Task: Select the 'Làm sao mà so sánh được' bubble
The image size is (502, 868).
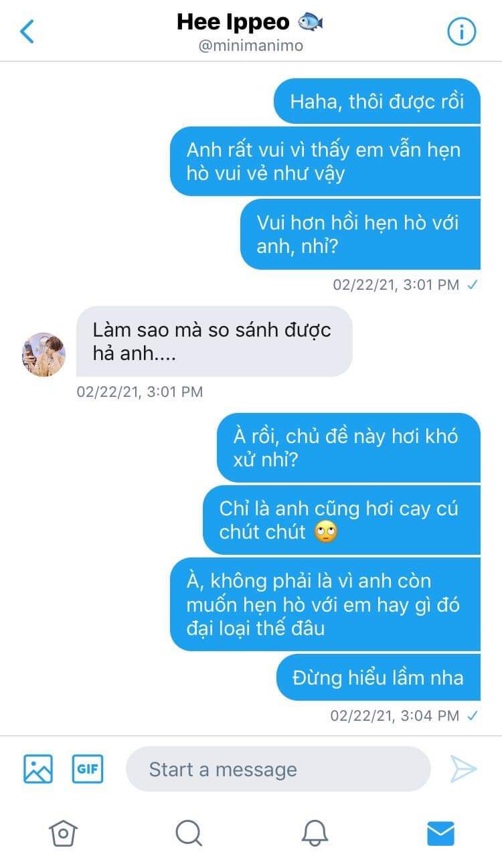Action: click(214, 341)
